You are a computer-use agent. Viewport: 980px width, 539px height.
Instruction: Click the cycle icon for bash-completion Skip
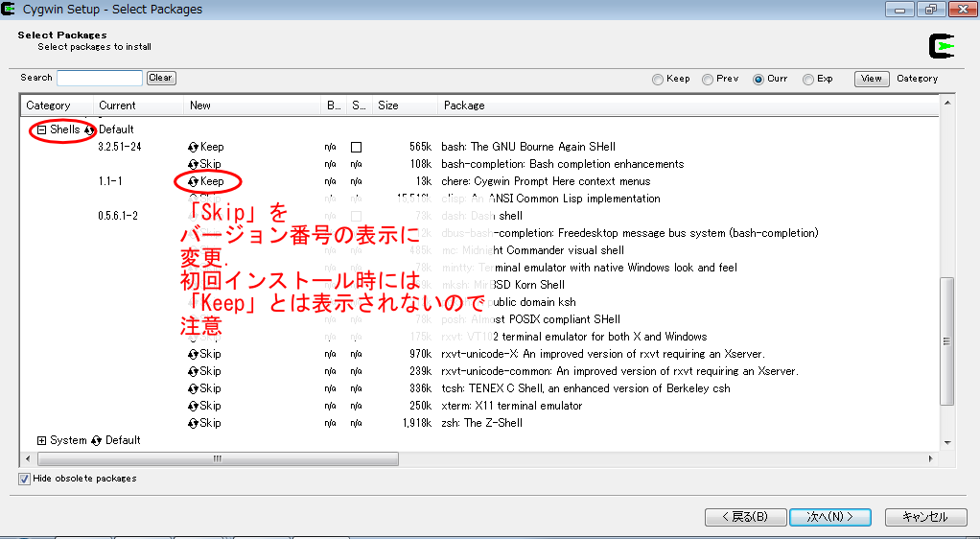click(x=193, y=164)
